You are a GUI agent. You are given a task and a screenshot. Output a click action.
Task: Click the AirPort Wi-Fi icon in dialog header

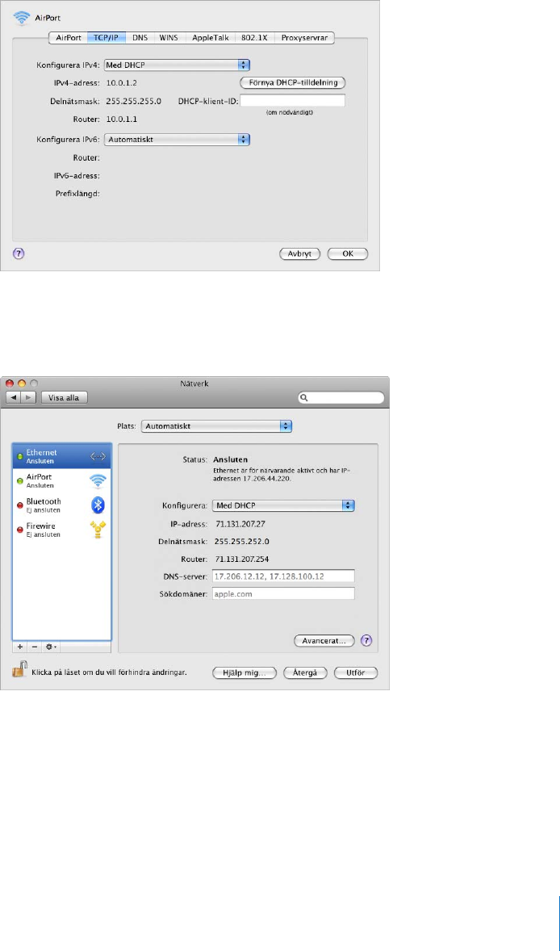click(21, 19)
